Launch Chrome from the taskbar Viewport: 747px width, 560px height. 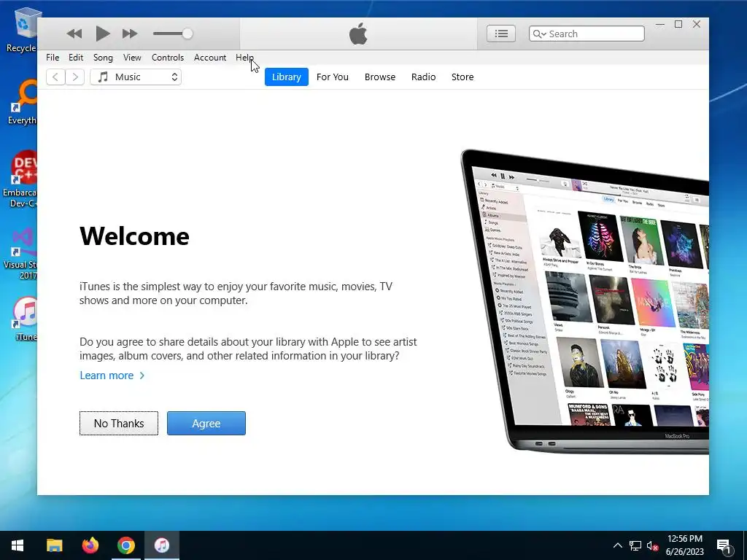pos(125,545)
